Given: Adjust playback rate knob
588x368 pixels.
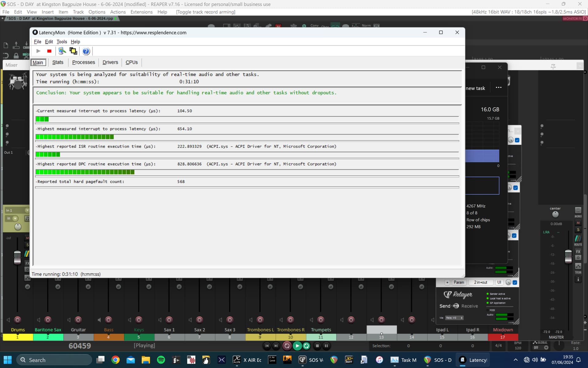Looking at the screenshot, I should click(x=559, y=346).
